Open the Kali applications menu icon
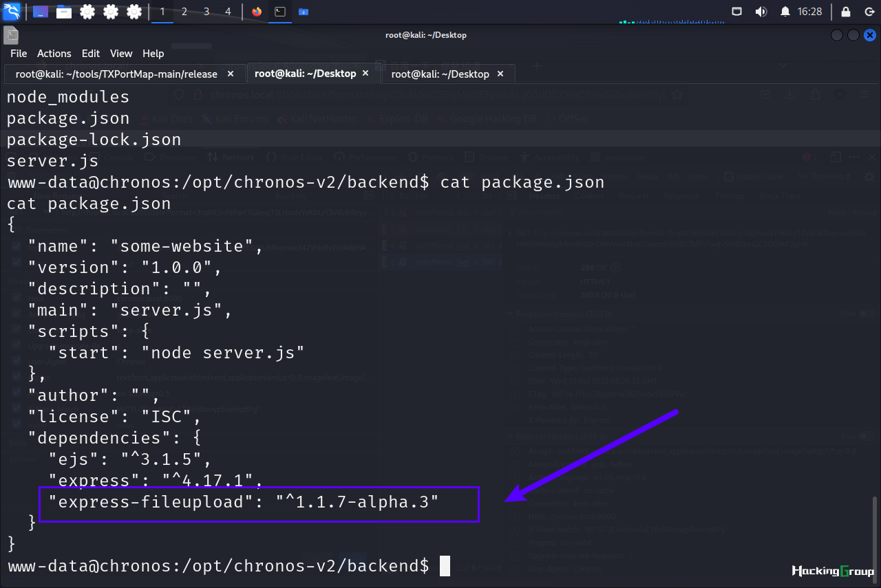This screenshot has height=588, width=881. [x=12, y=11]
